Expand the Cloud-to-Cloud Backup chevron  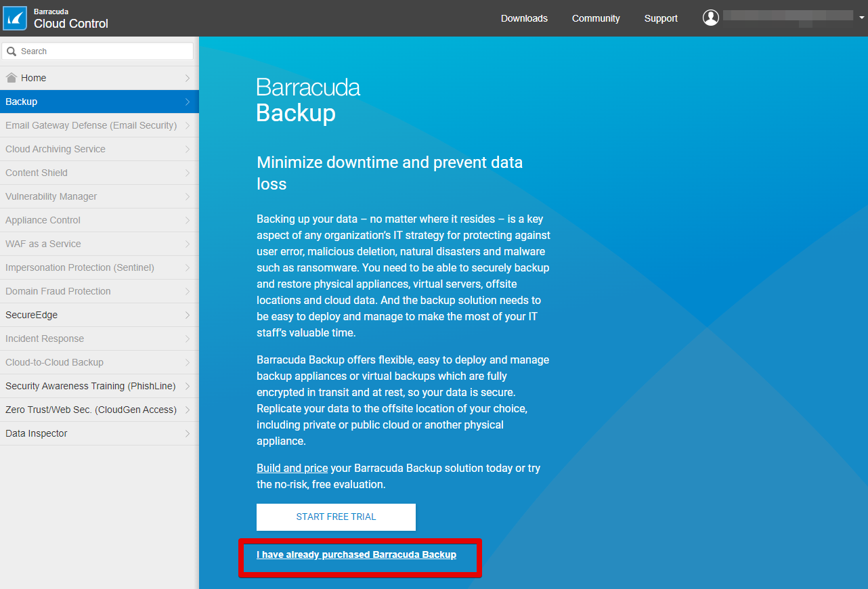tap(188, 362)
